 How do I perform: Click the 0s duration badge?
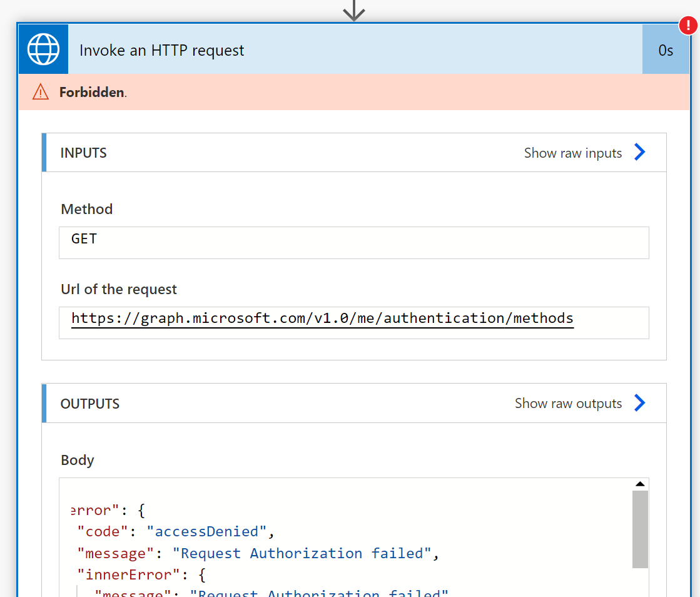[x=666, y=49]
